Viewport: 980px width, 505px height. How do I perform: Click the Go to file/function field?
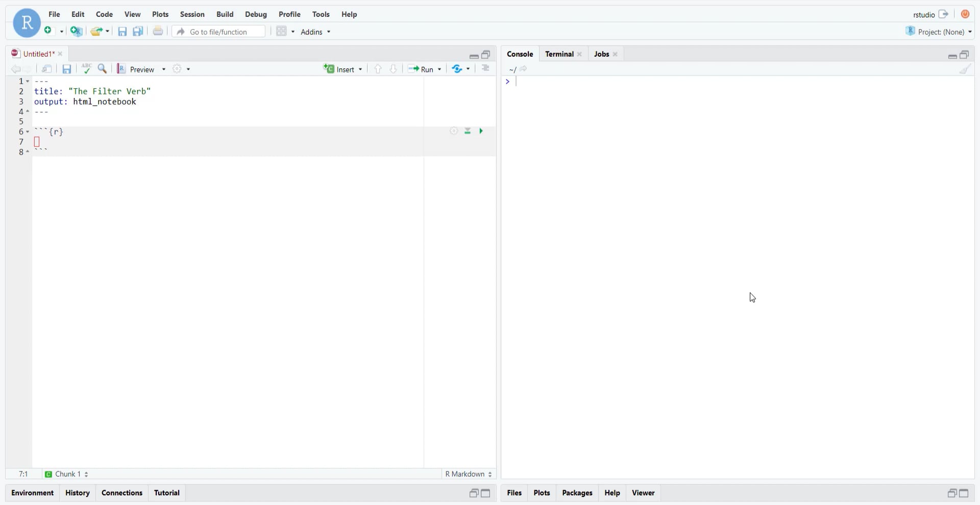pos(219,32)
